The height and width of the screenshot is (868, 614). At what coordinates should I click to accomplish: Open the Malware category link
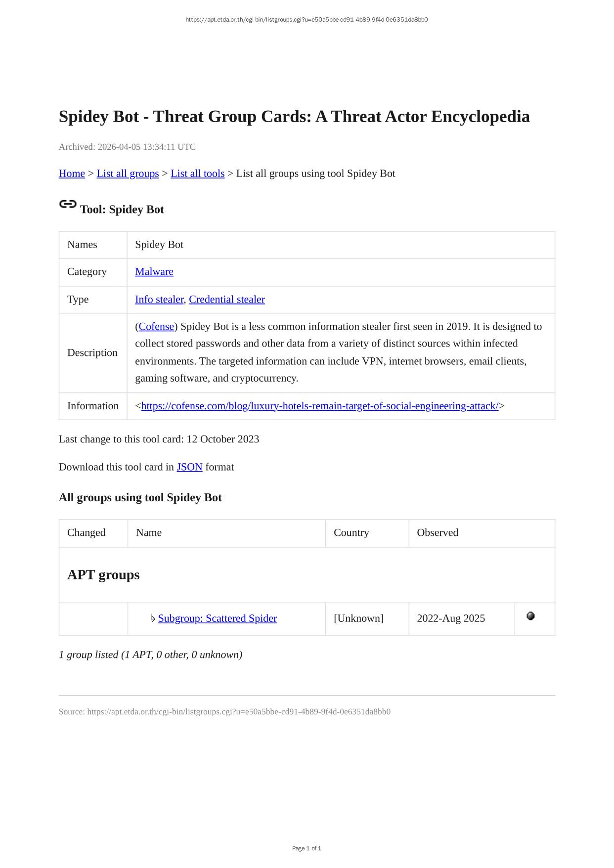154,271
